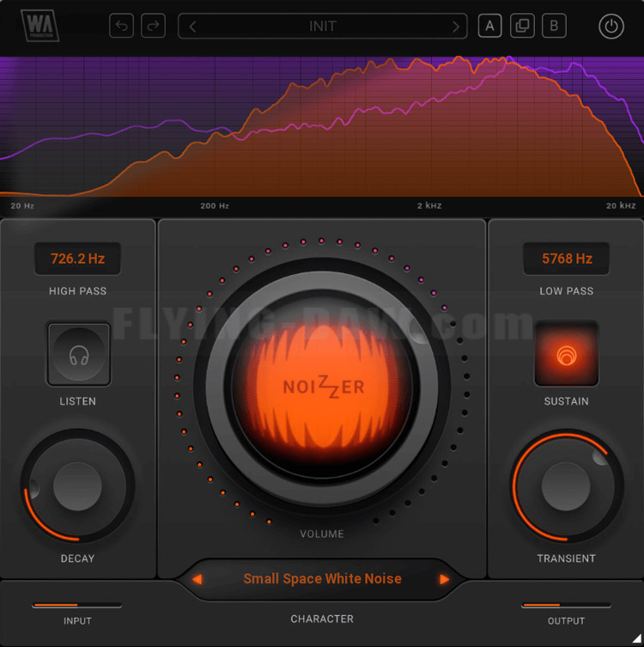The height and width of the screenshot is (647, 644).
Task: Go to next preset arrow
Action: [x=455, y=27]
